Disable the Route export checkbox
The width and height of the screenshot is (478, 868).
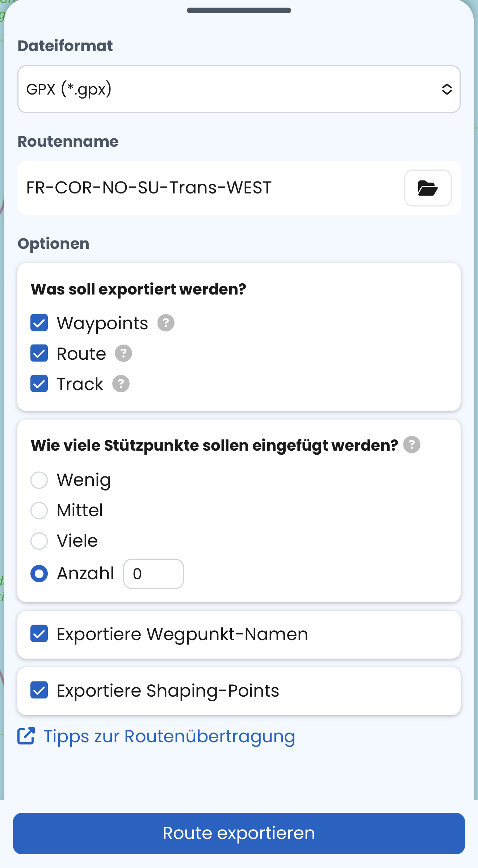coord(39,353)
